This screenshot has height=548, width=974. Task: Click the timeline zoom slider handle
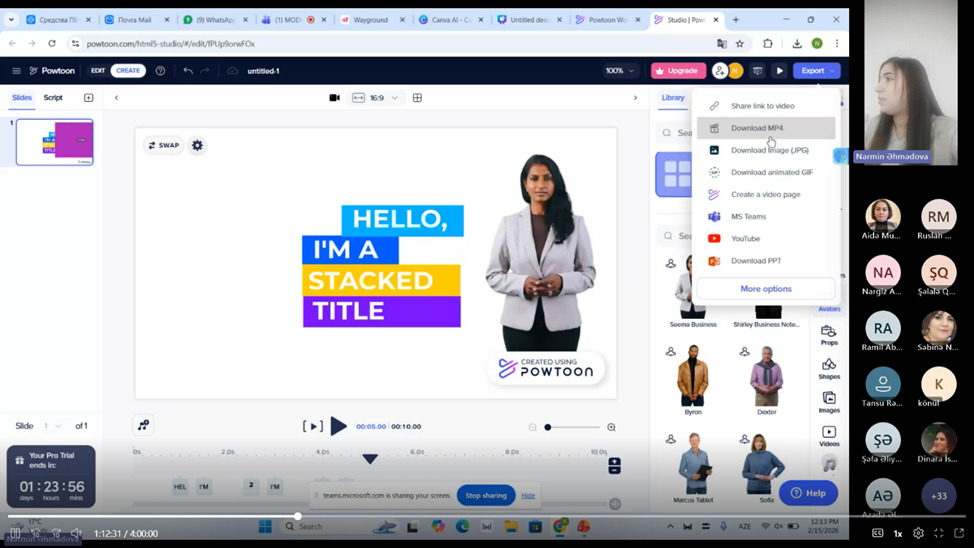[548, 427]
